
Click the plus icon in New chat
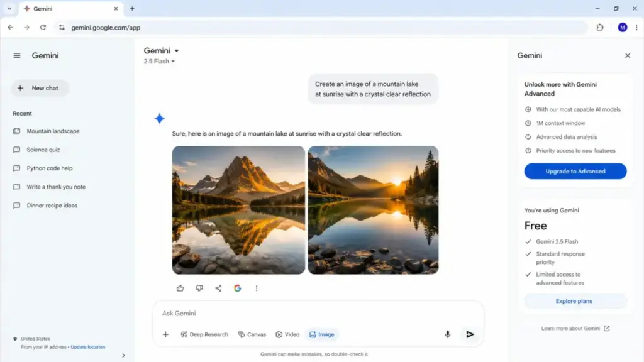click(20, 88)
